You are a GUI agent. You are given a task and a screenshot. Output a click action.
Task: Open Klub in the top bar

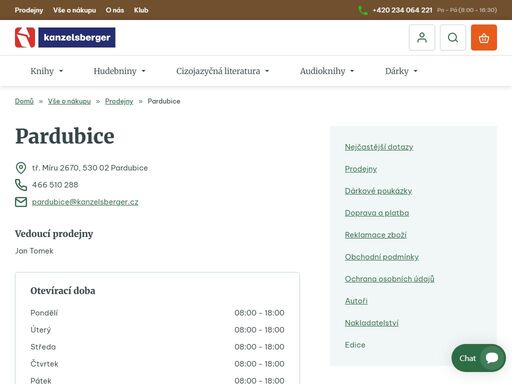pyautogui.click(x=141, y=10)
